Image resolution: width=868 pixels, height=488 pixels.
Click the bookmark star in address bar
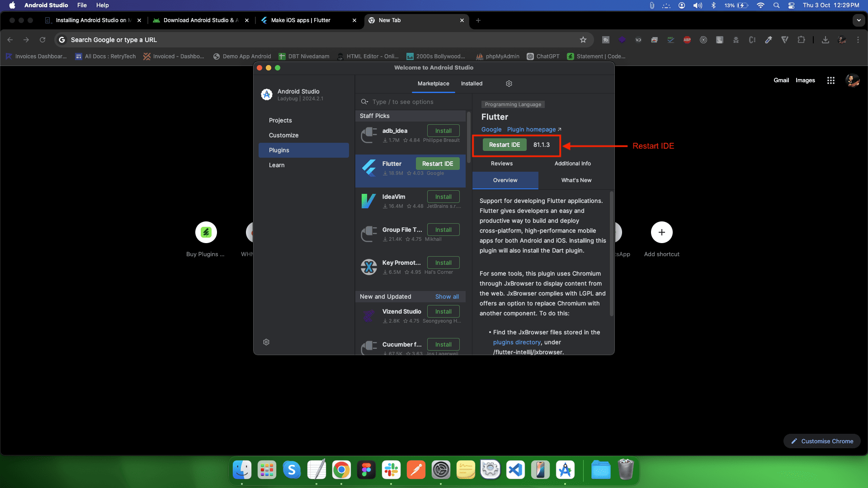[583, 40]
